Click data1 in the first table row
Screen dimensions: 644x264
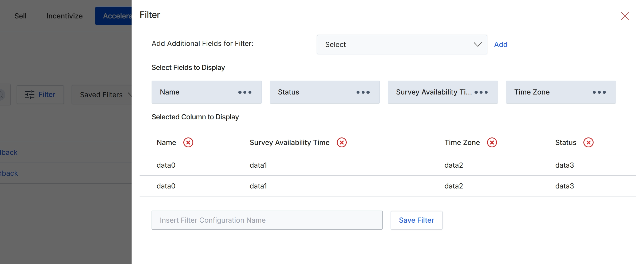tap(258, 165)
